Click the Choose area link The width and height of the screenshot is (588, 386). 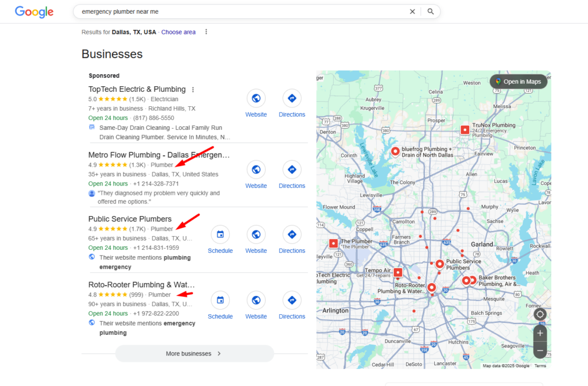coord(178,32)
